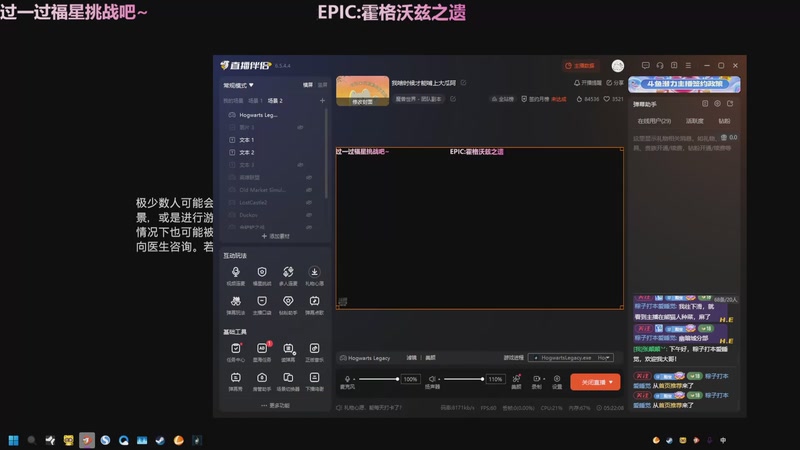Click the 添加素材 add source button

(276, 236)
